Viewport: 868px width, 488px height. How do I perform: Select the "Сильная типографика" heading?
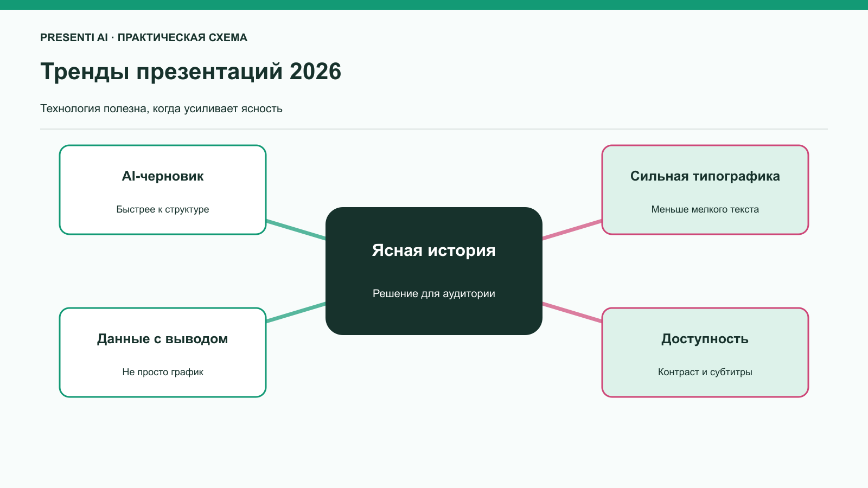tap(705, 176)
